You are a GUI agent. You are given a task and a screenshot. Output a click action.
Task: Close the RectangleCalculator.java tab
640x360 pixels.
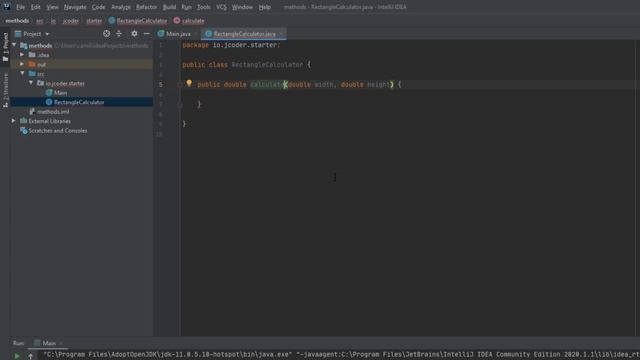(x=281, y=34)
